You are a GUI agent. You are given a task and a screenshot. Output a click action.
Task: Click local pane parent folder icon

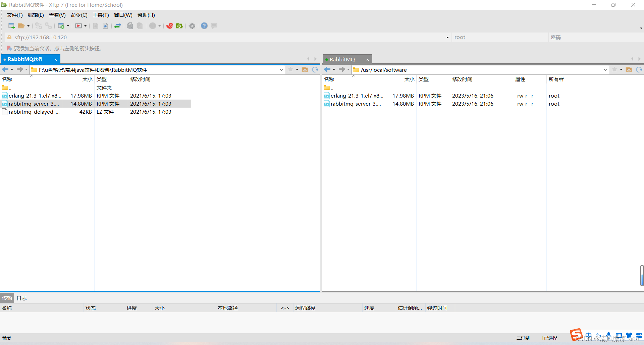(305, 69)
